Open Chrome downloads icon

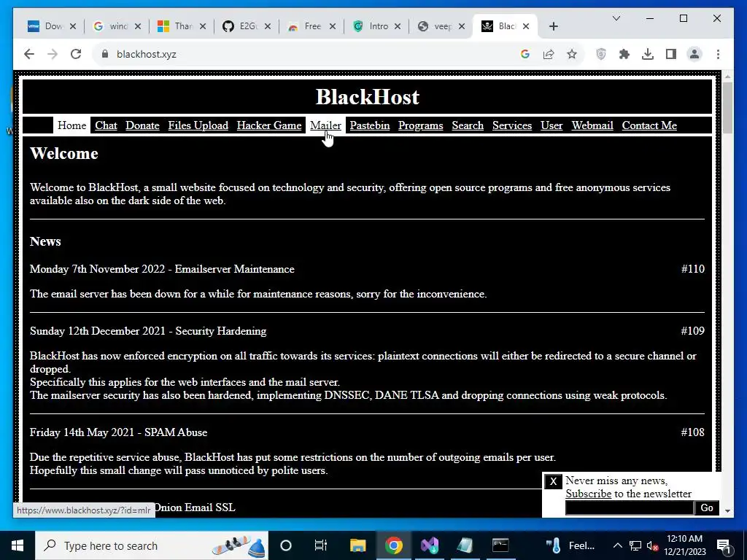[648, 54]
